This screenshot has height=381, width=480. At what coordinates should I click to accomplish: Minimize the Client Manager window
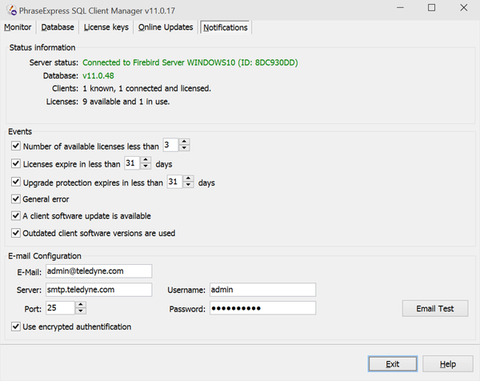[400, 8]
